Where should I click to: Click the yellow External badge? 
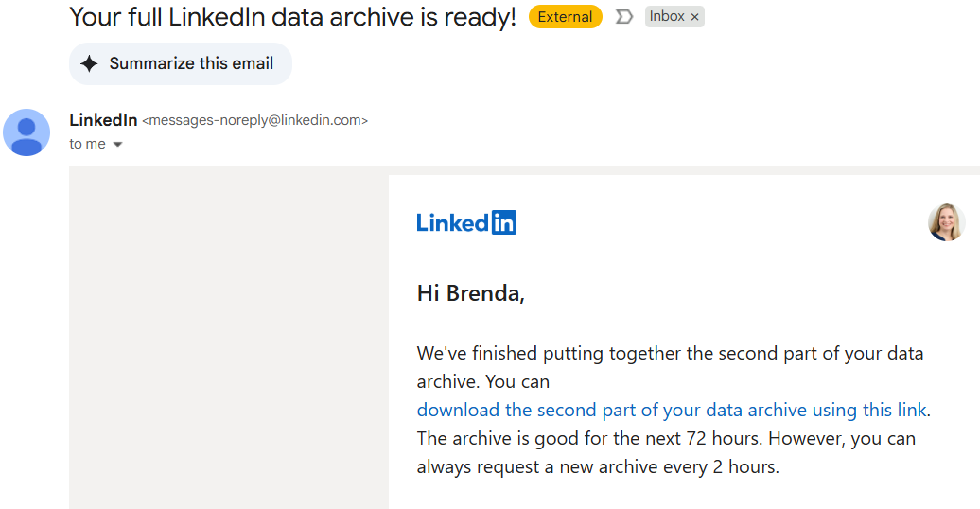(565, 17)
